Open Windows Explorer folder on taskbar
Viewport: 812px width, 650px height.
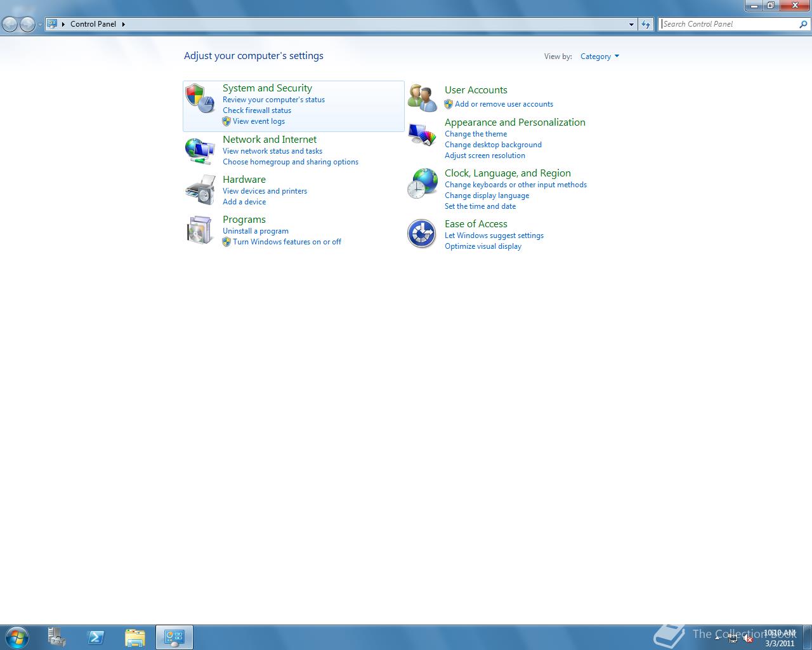(x=134, y=637)
